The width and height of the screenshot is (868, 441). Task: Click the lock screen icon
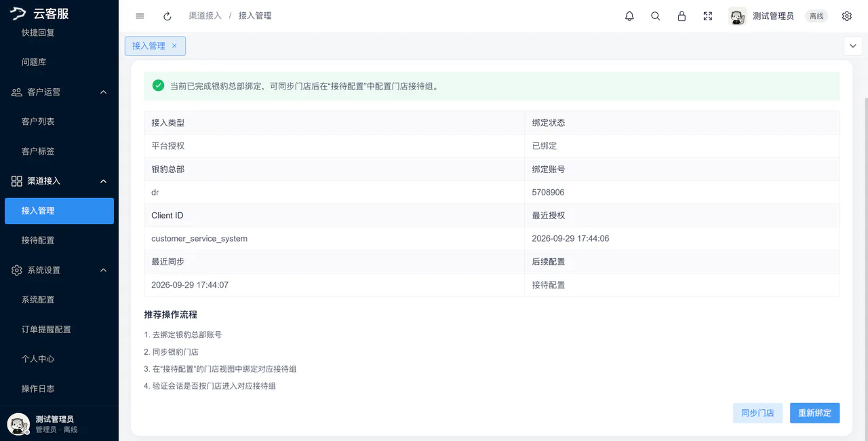tap(682, 16)
